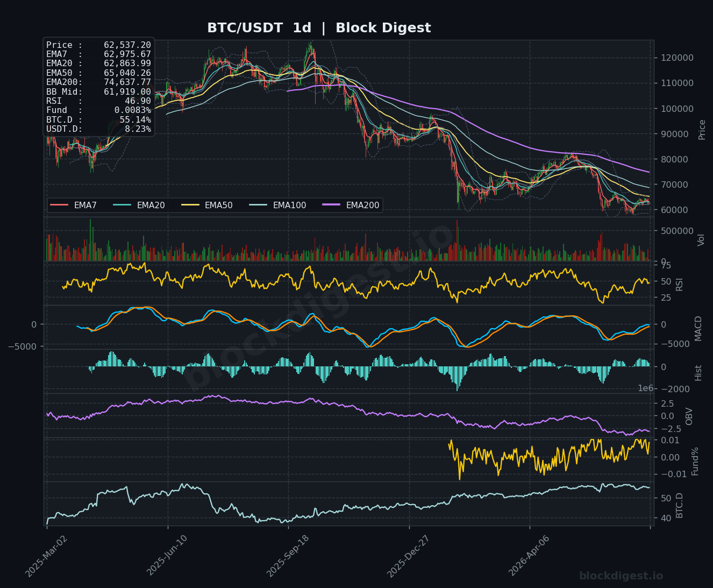Click the 75 RSI axis label
This screenshot has width=713, height=588.
point(666,266)
